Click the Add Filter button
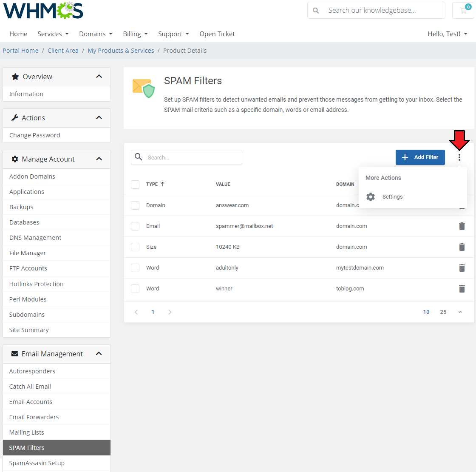 click(x=420, y=157)
